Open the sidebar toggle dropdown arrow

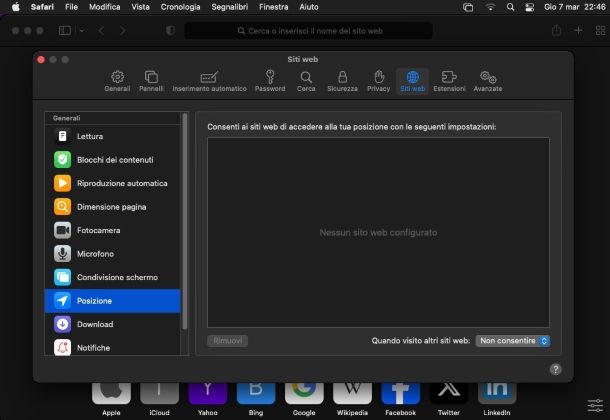tap(80, 31)
